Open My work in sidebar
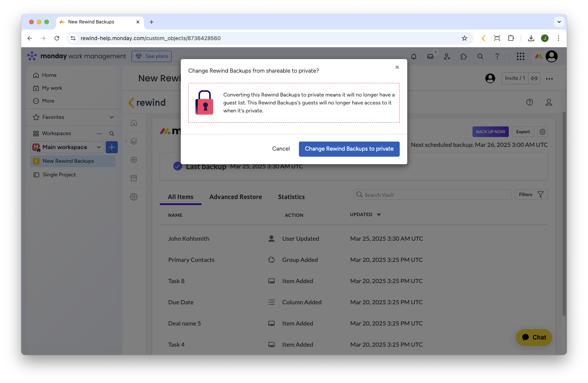Viewport: 588px width, 383px height. (x=52, y=88)
